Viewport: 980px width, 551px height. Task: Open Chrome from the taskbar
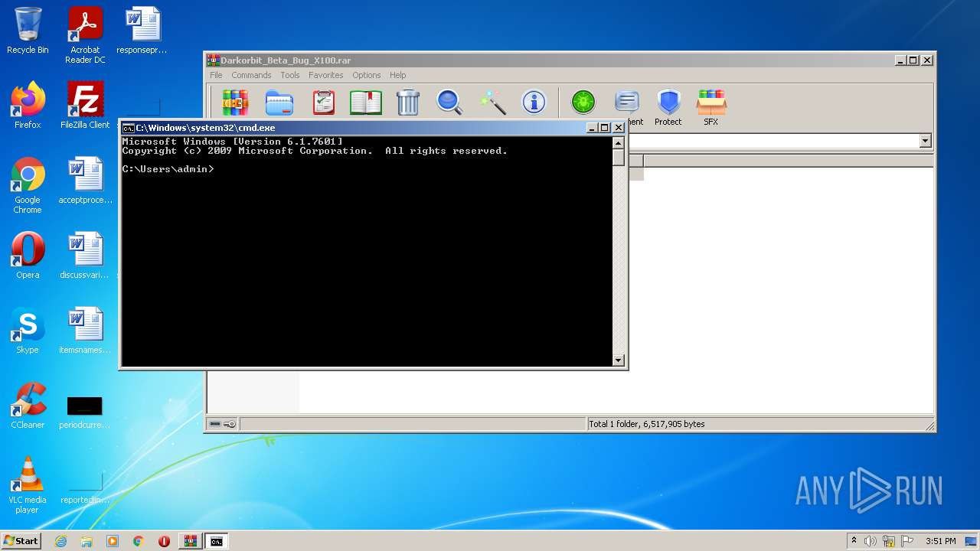click(x=138, y=541)
